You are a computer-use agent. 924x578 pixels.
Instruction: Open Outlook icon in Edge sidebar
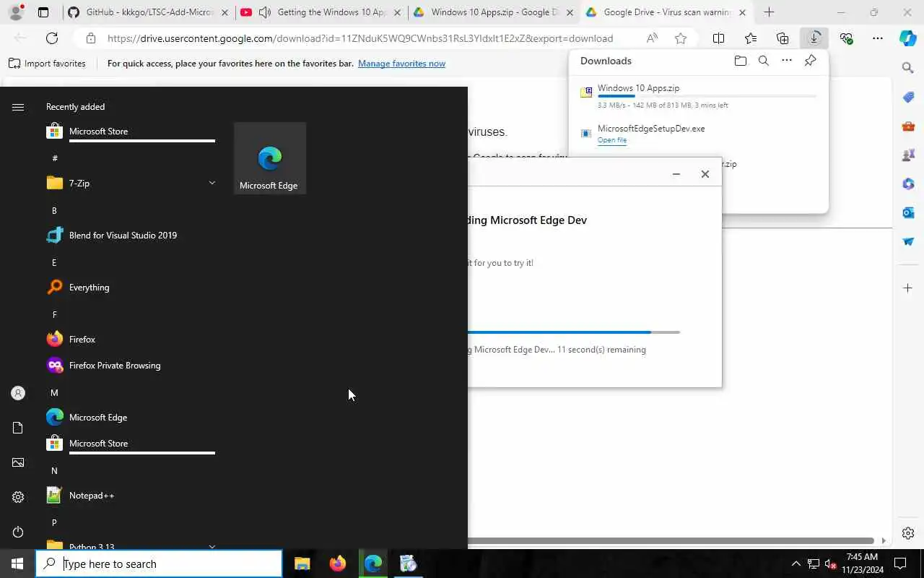(908, 213)
